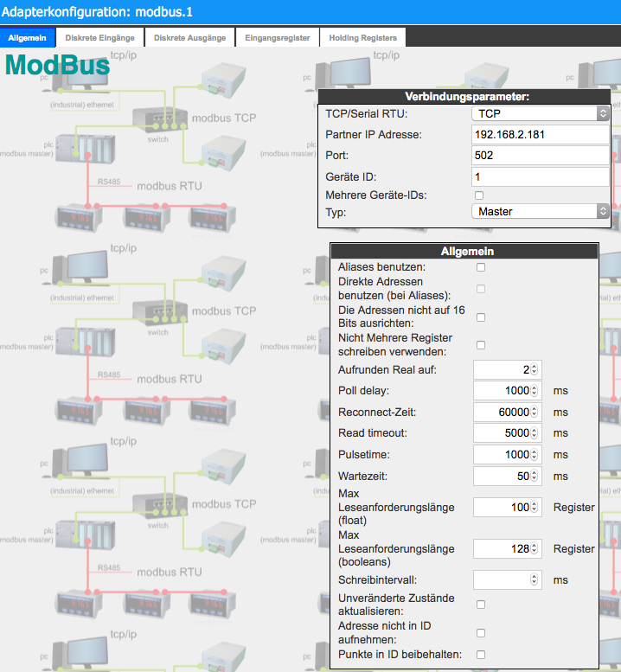Open the Holding Registers tab
The image size is (621, 672).
[x=362, y=38]
